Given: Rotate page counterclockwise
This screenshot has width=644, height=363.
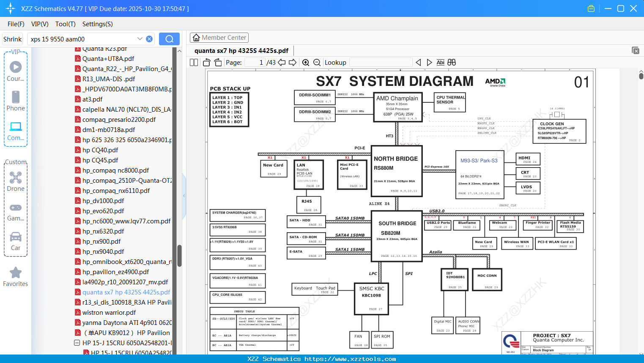Looking at the screenshot, I should [x=207, y=62].
